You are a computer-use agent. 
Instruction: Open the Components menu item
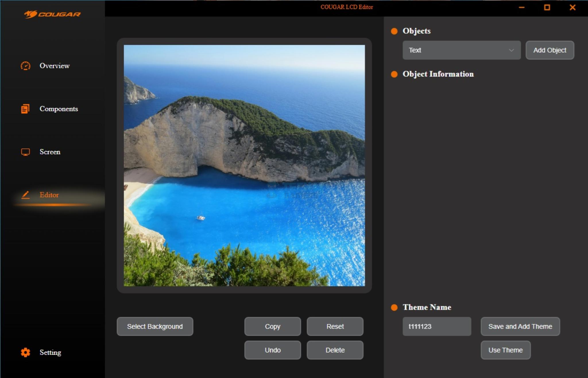pos(59,109)
